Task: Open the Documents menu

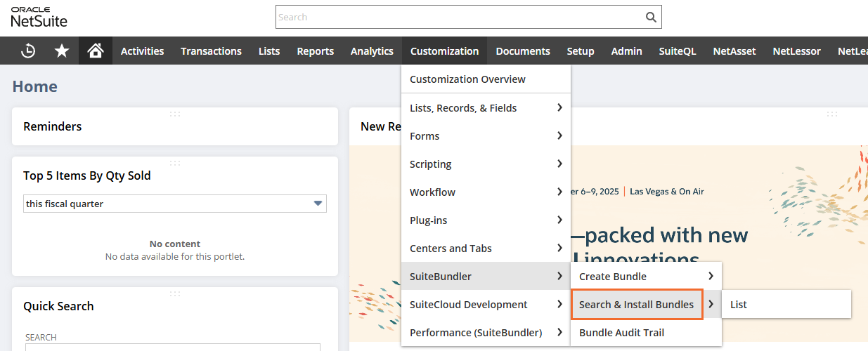Action: pyautogui.click(x=523, y=51)
